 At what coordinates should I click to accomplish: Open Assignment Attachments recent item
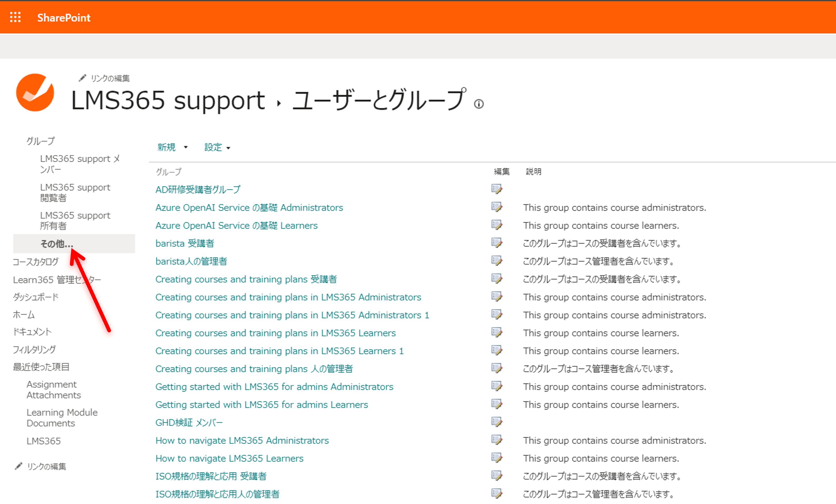(54, 390)
